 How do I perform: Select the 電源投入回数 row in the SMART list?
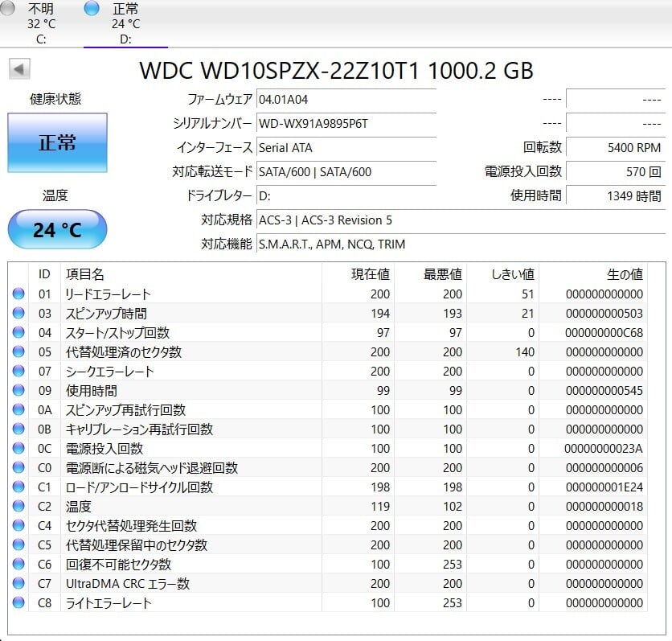click(x=104, y=449)
